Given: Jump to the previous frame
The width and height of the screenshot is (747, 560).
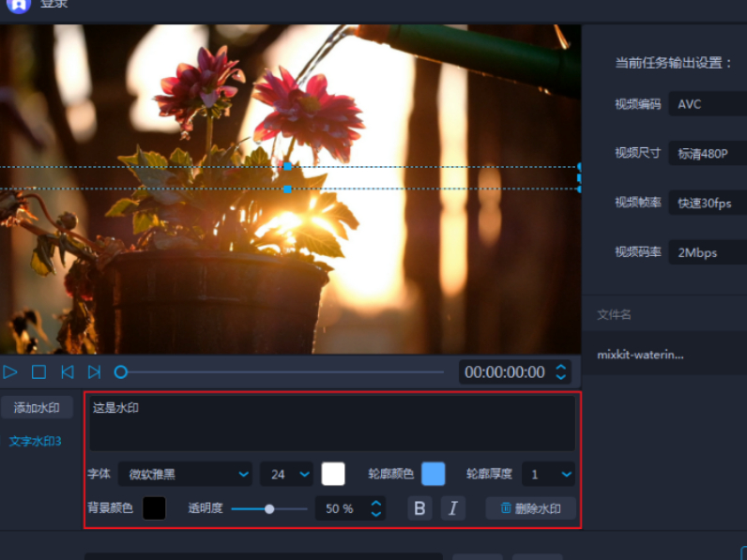Looking at the screenshot, I should pyautogui.click(x=68, y=372).
